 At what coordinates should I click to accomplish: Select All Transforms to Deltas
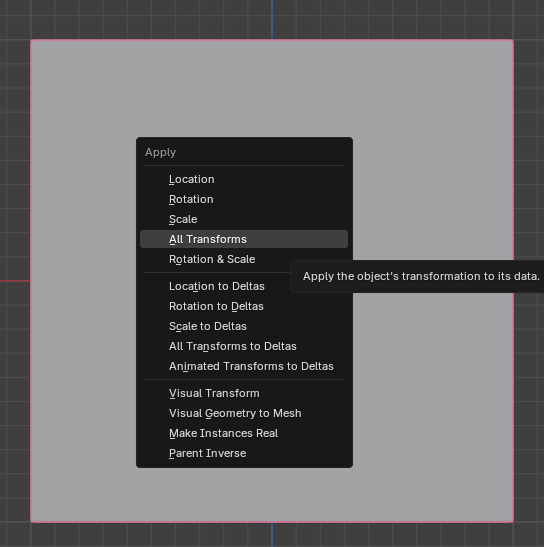(x=244, y=346)
